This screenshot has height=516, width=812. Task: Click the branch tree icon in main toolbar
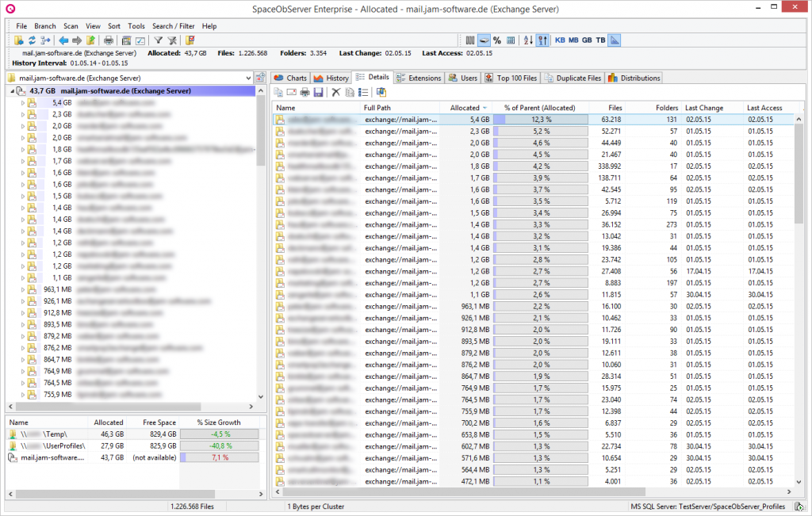[x=45, y=40]
